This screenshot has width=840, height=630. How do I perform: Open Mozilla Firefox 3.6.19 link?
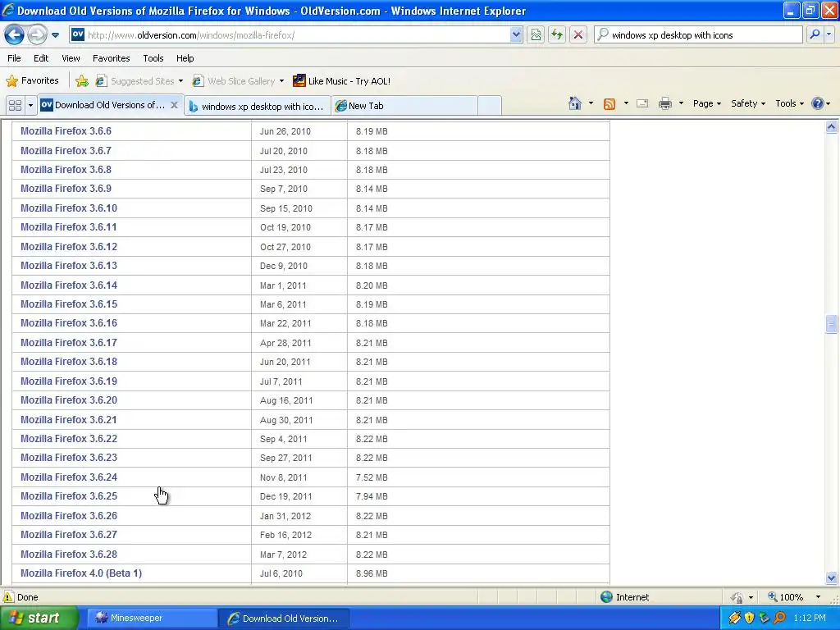tap(69, 381)
